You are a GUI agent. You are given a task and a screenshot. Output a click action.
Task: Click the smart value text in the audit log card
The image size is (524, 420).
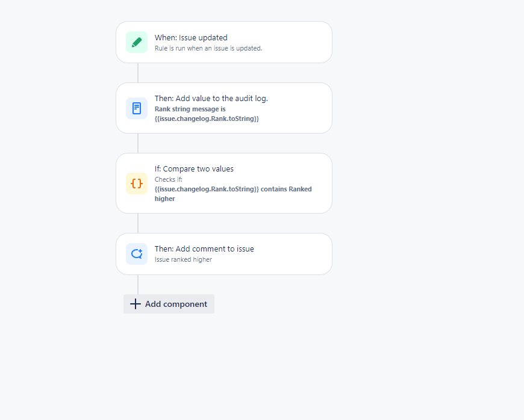click(207, 119)
